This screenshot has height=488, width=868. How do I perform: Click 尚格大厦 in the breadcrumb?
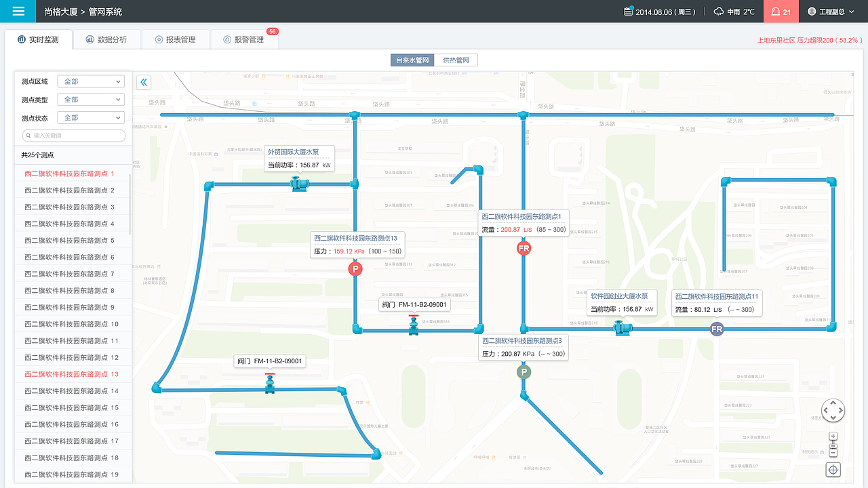click(60, 12)
